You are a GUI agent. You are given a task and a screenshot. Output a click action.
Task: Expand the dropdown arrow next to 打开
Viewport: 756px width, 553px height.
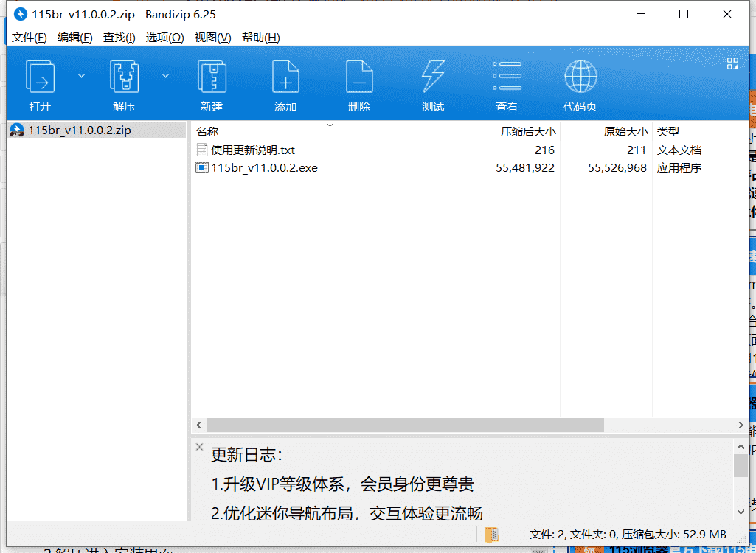(81, 76)
